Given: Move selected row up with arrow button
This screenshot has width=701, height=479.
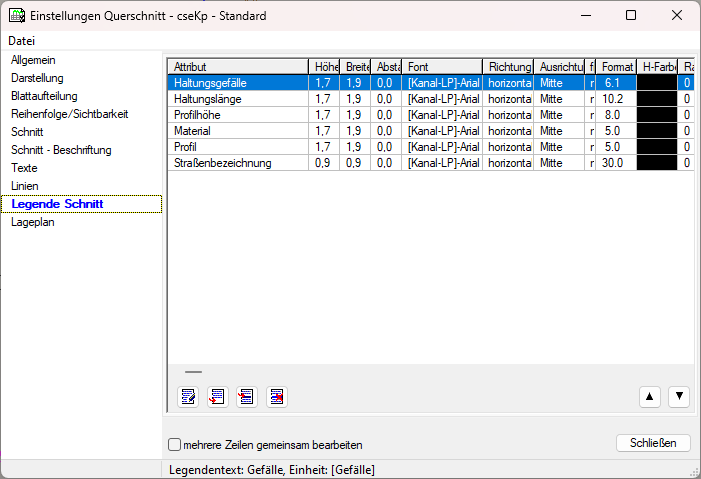Looking at the screenshot, I should [650, 397].
